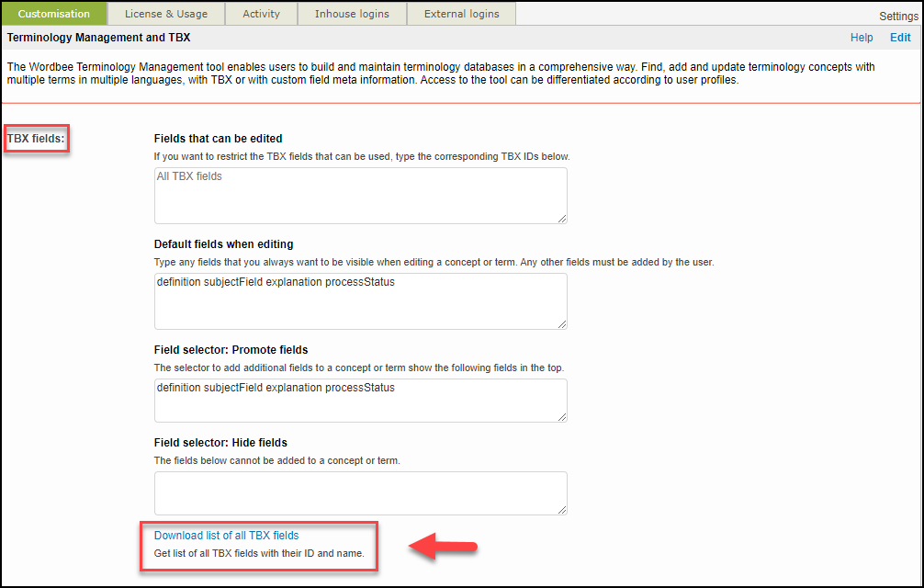Click inside the Default fields when editing box
The height and width of the screenshot is (588, 924).
(360, 300)
